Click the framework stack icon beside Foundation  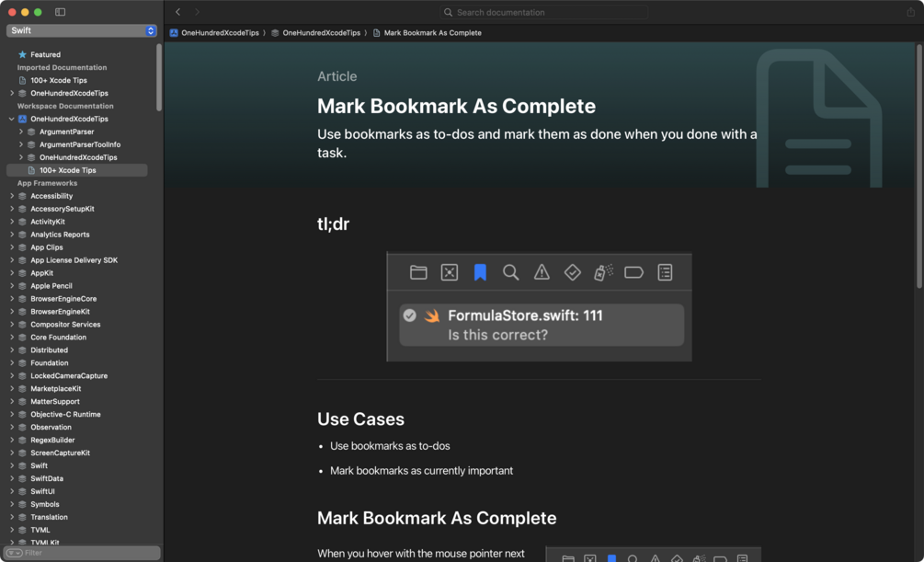tap(22, 362)
